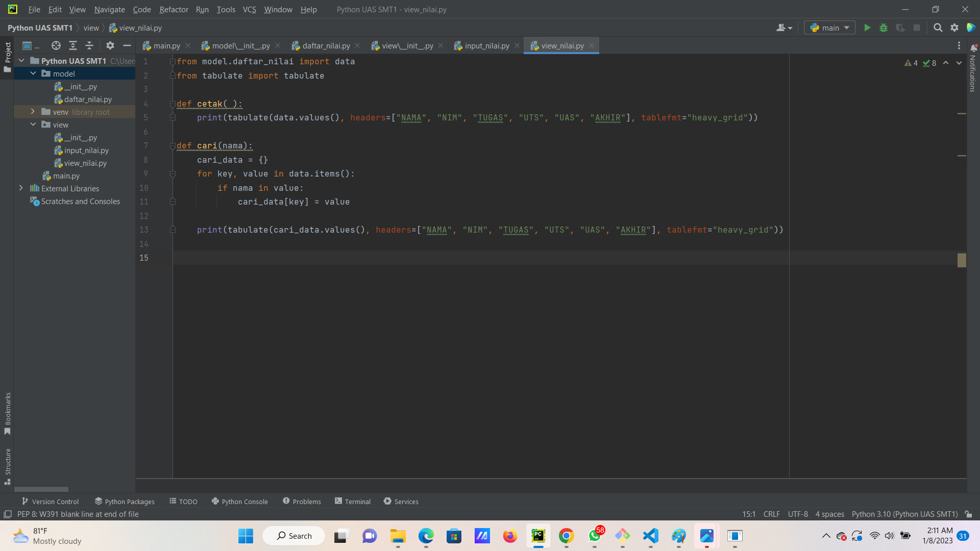Screen dimensions: 980x551
Task: Hide the Project tool window
Action: tap(127, 46)
